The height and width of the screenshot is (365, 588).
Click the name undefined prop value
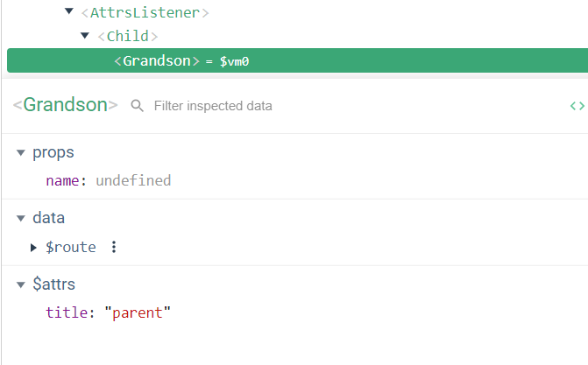tap(132, 181)
